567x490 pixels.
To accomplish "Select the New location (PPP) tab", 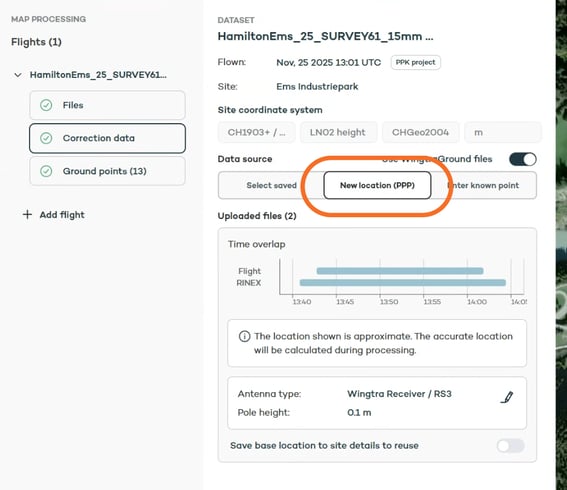I will pyautogui.click(x=377, y=185).
